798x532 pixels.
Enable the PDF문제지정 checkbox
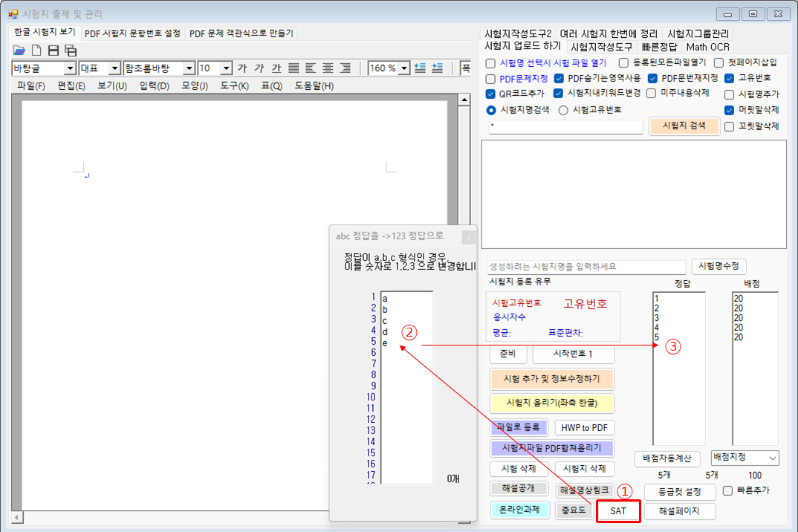pyautogui.click(x=490, y=79)
